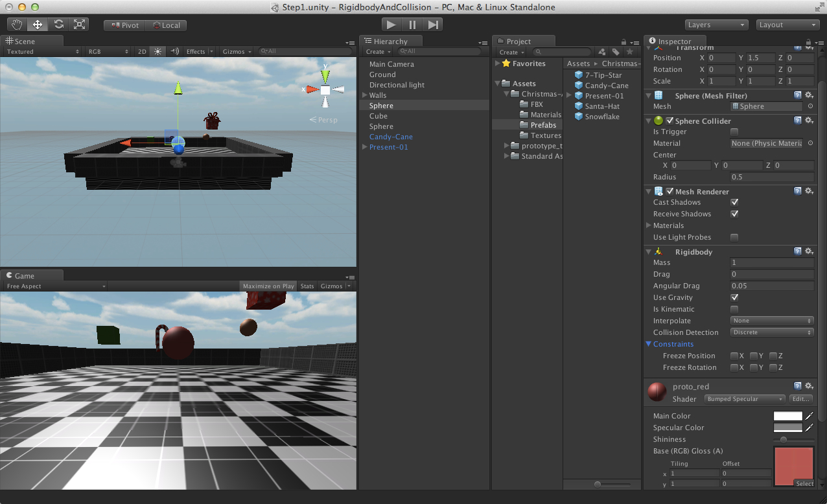Click the Edit button next to proto_red shader

801,399
